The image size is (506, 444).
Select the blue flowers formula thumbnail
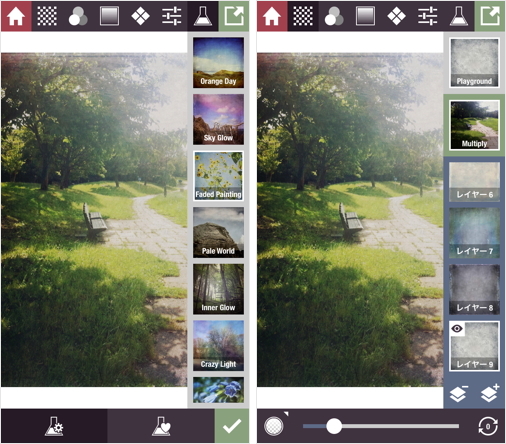click(218, 390)
